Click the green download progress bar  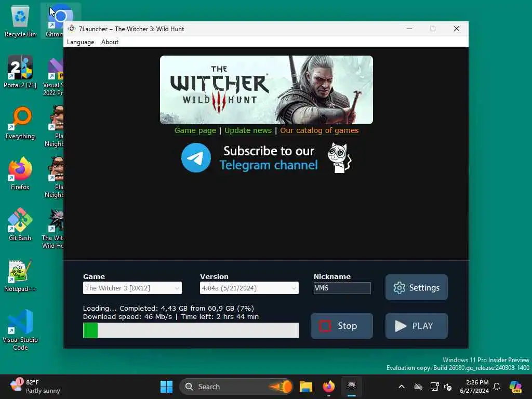click(x=191, y=330)
